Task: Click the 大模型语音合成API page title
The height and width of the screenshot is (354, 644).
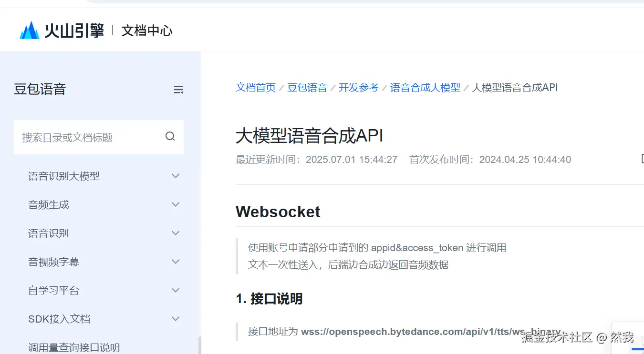Action: 310,136
